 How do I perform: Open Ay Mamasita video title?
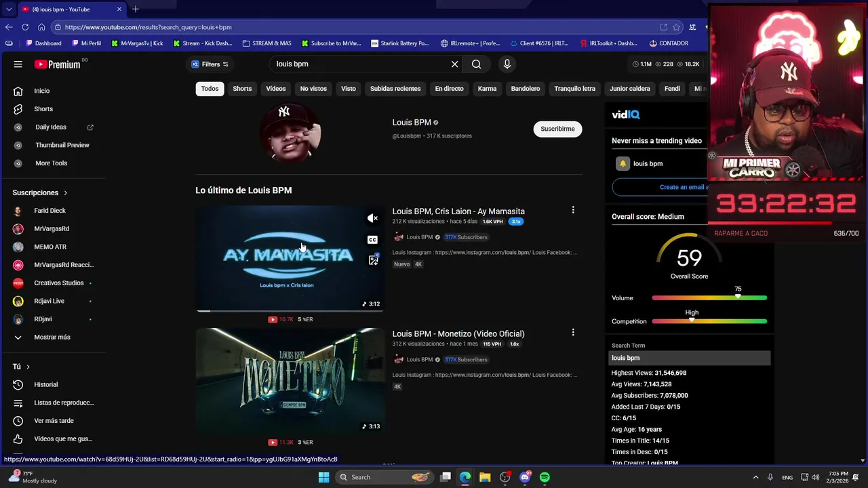(458, 211)
